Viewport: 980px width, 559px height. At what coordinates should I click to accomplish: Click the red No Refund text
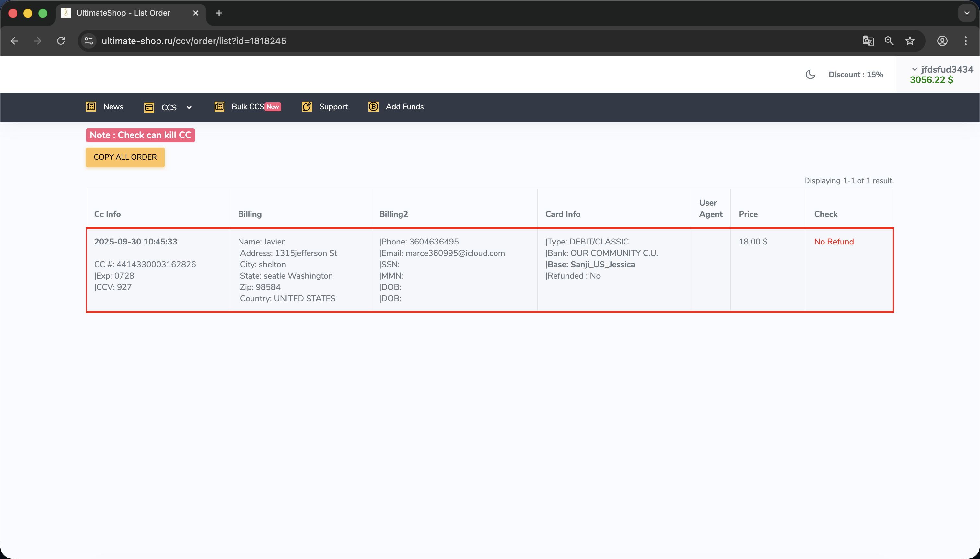pos(834,242)
